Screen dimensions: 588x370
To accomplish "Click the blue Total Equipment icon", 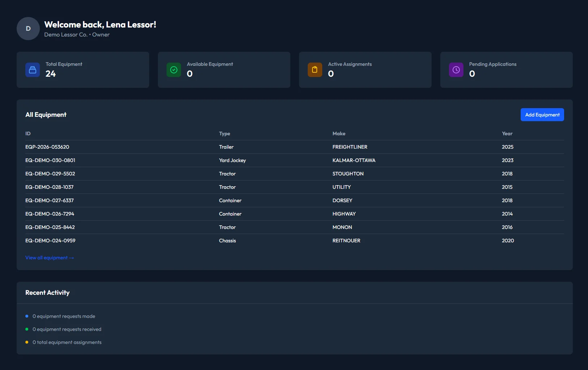I will (33, 70).
